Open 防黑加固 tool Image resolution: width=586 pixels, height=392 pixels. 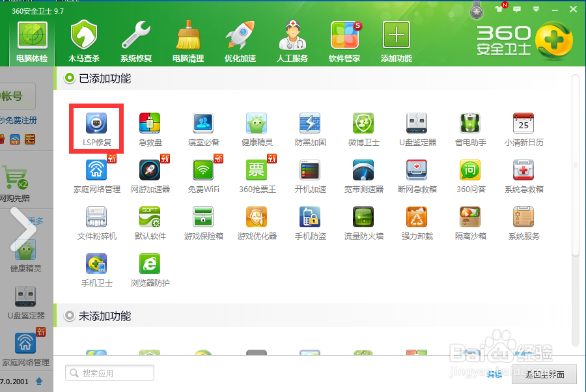[x=310, y=130]
